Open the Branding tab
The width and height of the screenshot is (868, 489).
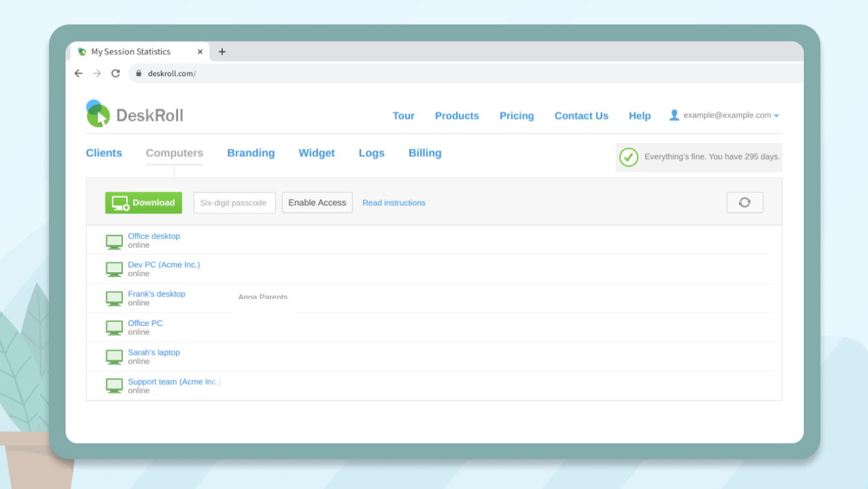pos(250,153)
